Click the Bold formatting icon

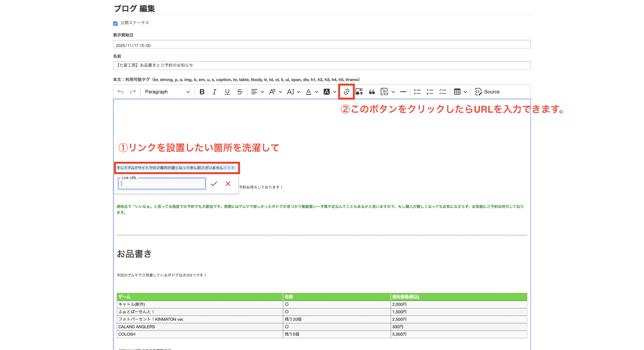point(202,92)
